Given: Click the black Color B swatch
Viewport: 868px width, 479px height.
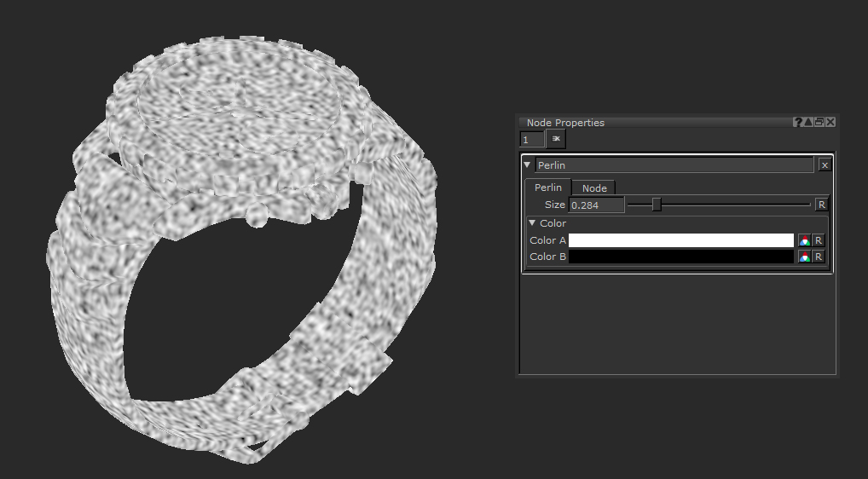Looking at the screenshot, I should [680, 257].
